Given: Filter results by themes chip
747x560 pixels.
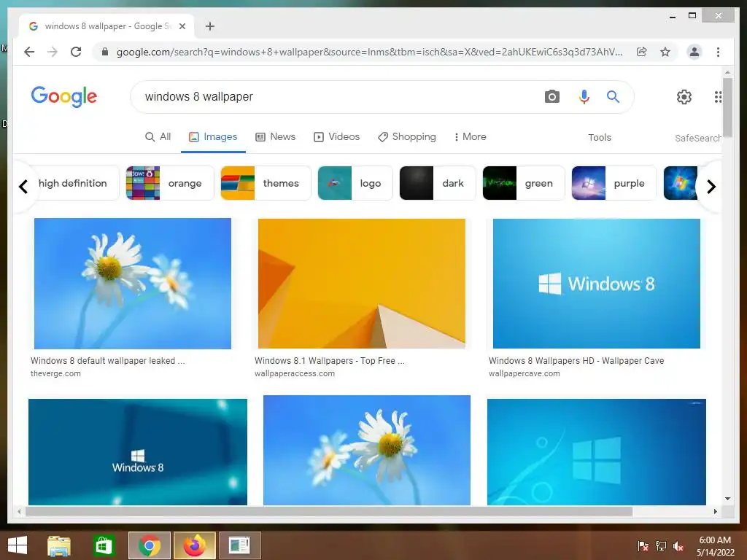Looking at the screenshot, I should point(266,183).
